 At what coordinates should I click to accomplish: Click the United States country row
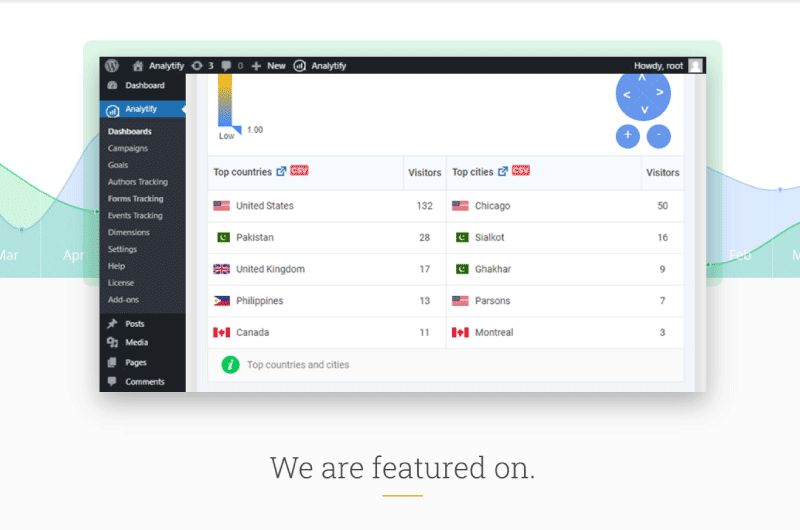click(327, 206)
